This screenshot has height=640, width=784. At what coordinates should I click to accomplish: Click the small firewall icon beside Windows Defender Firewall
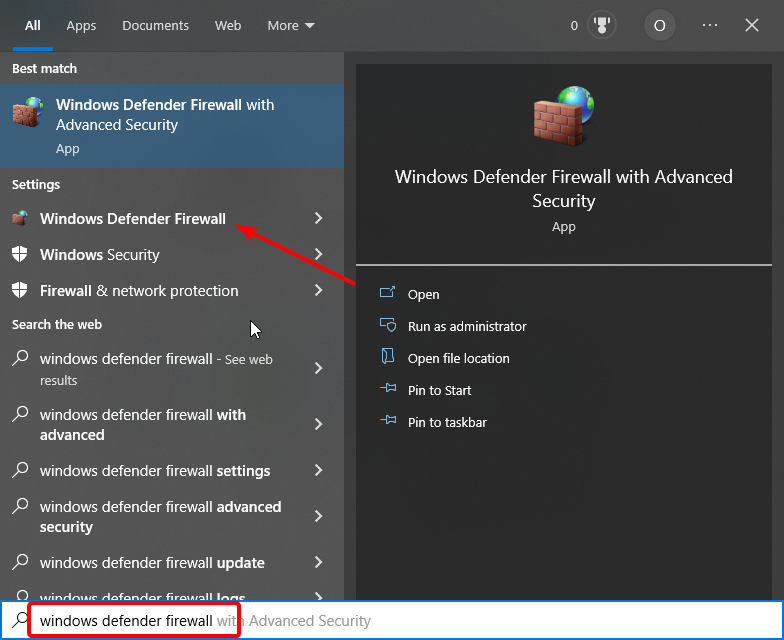tap(20, 218)
